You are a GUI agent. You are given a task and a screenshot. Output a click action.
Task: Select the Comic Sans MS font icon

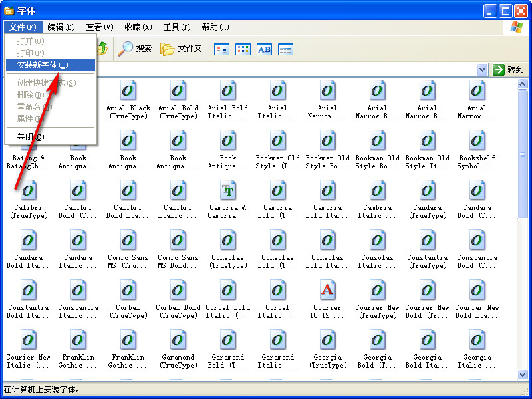[128, 241]
